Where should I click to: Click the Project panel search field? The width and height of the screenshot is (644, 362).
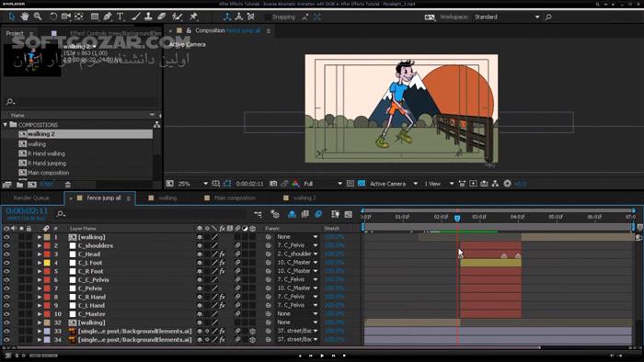(x=82, y=101)
